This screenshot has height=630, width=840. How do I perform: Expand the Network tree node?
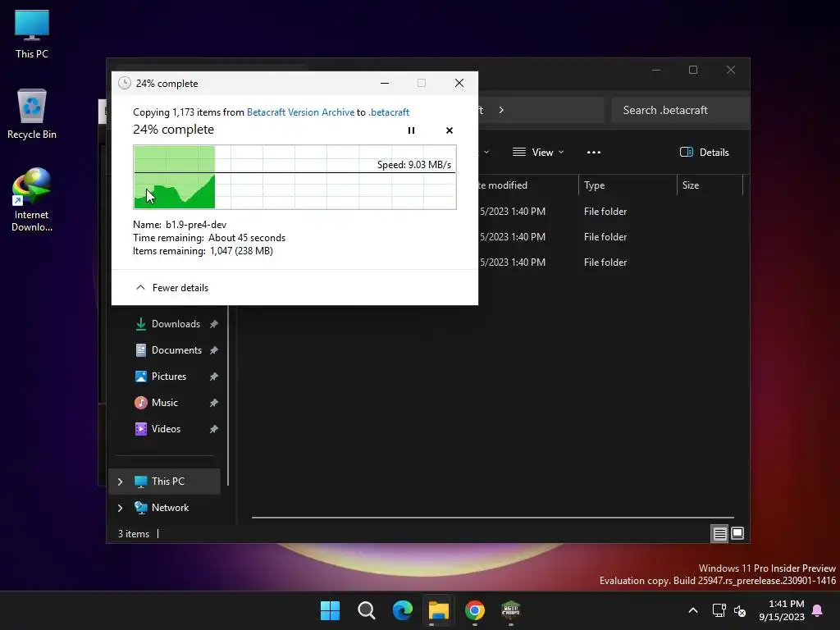click(x=120, y=508)
